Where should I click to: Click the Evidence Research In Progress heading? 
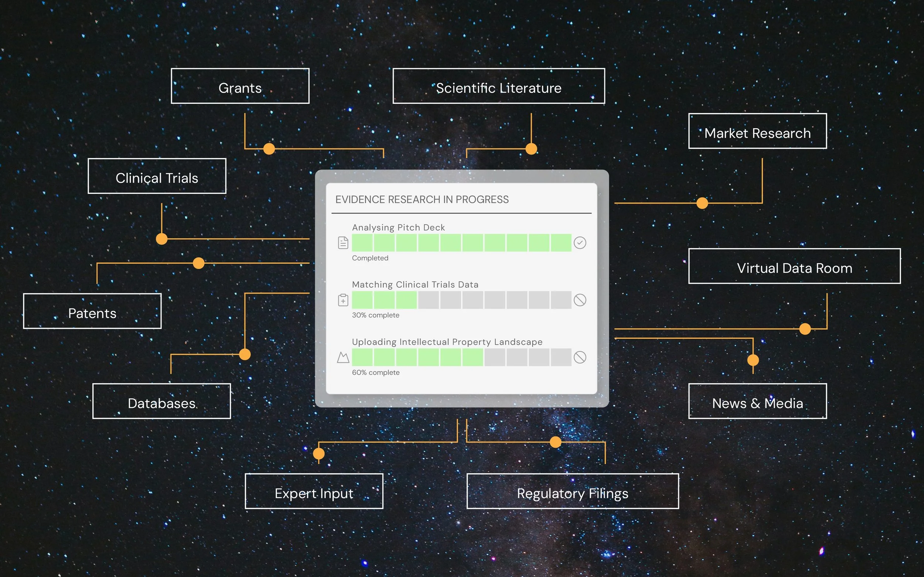pyautogui.click(x=422, y=199)
